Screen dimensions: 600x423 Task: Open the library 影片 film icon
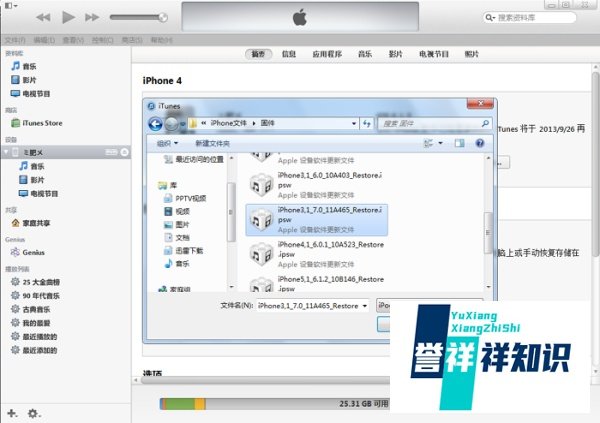[15, 80]
